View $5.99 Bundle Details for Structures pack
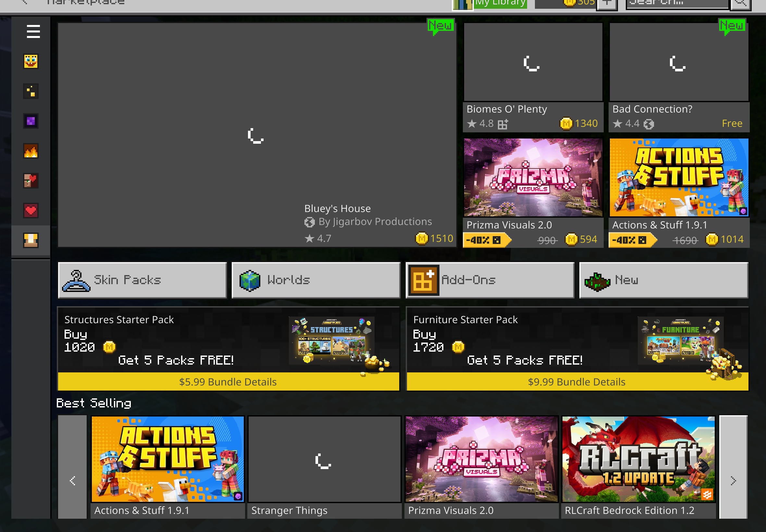 coord(228,382)
